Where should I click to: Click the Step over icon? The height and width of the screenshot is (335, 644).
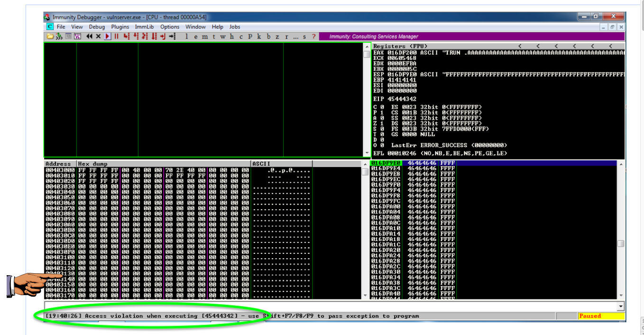pos(136,36)
